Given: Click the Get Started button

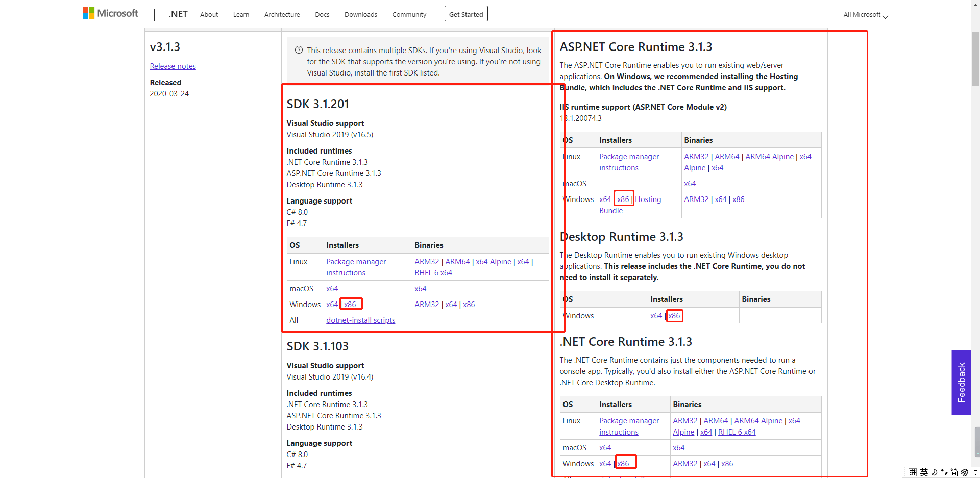Looking at the screenshot, I should click(x=466, y=14).
